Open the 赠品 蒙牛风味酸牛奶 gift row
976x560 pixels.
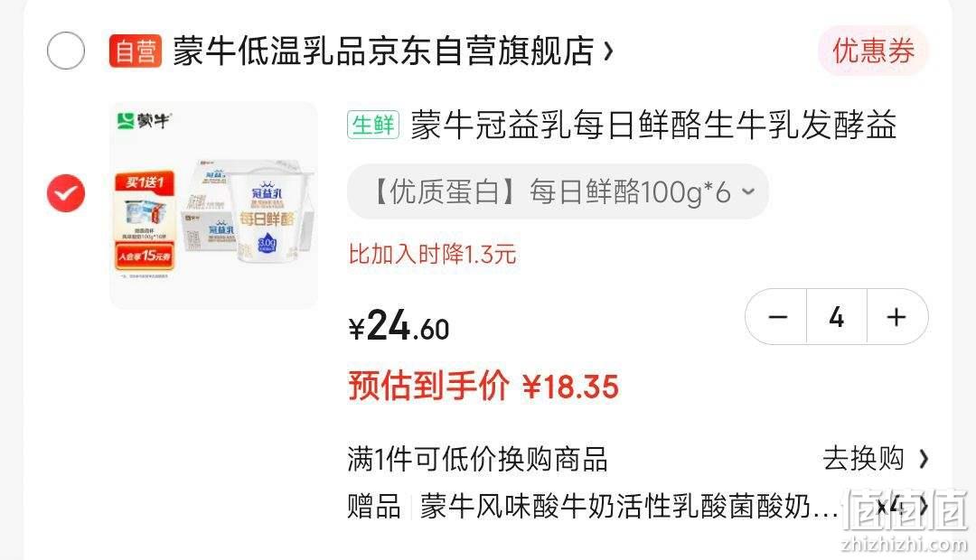tap(638, 507)
